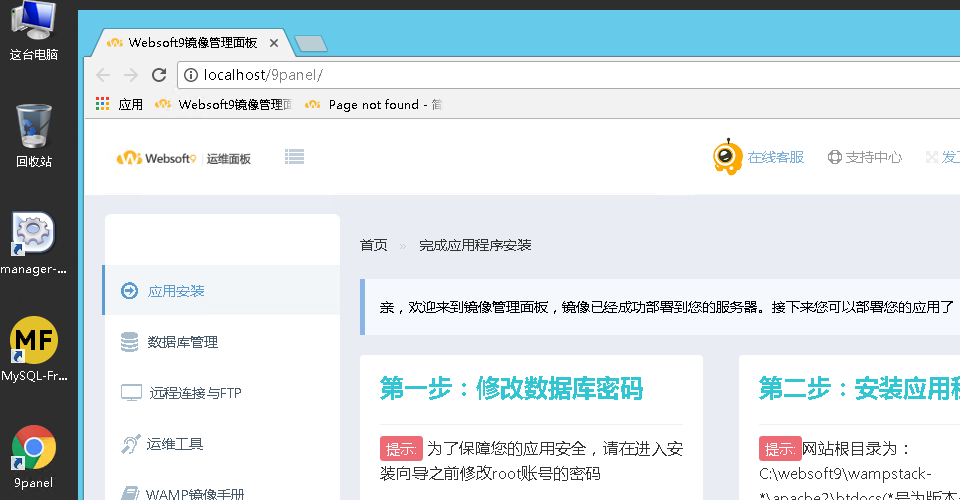Screen dimensions: 960x500
Task: Open the Page not found bookmark
Action: coord(373,105)
